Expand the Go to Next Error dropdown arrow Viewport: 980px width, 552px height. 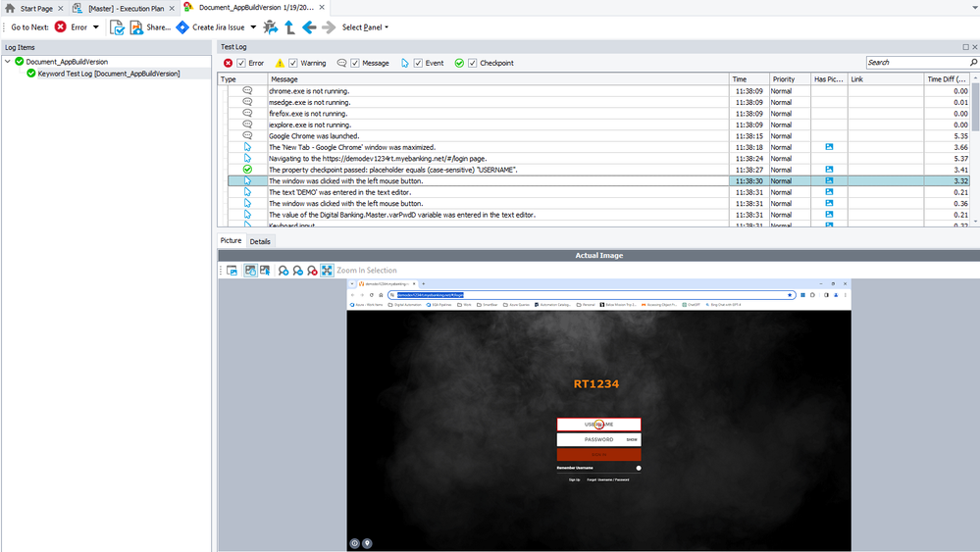tap(95, 27)
